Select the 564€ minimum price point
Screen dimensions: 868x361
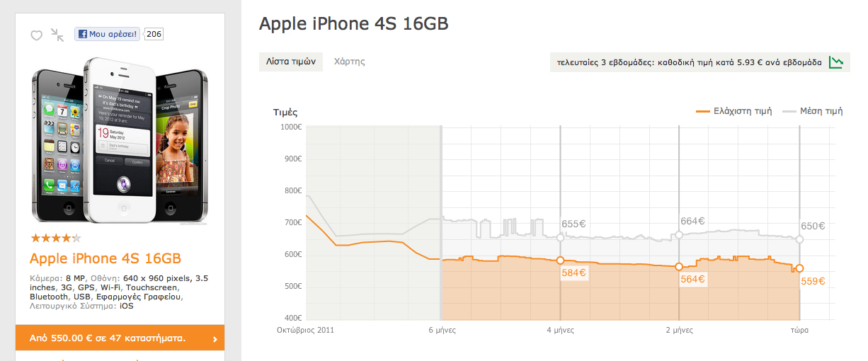coord(679,267)
